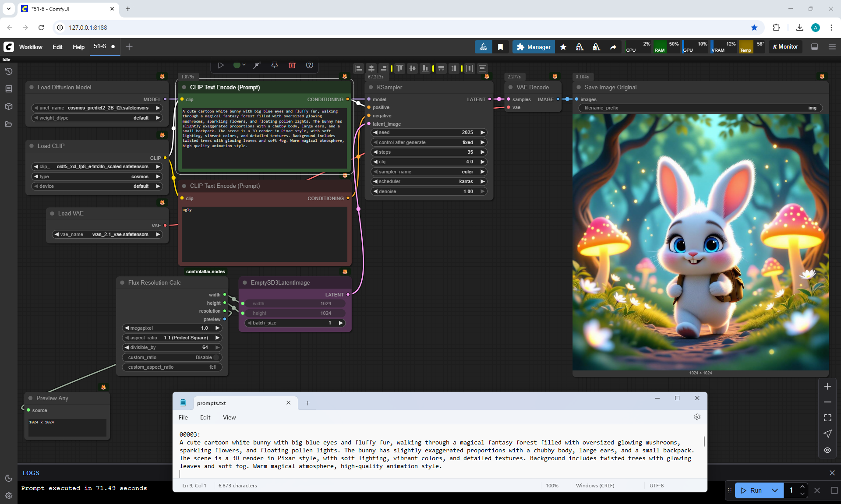The width and height of the screenshot is (841, 504).
Task: Expand the Run button dropdown arrow
Action: [x=774, y=490]
